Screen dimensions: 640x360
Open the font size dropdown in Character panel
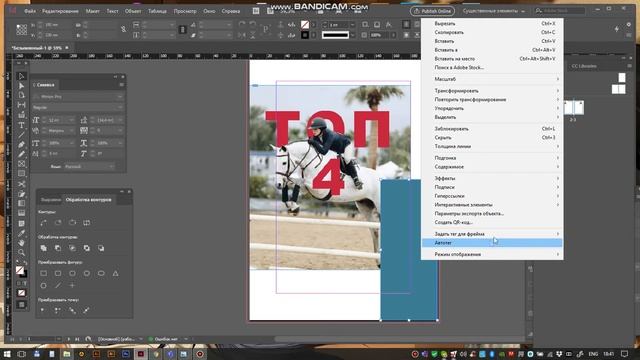tap(71, 120)
